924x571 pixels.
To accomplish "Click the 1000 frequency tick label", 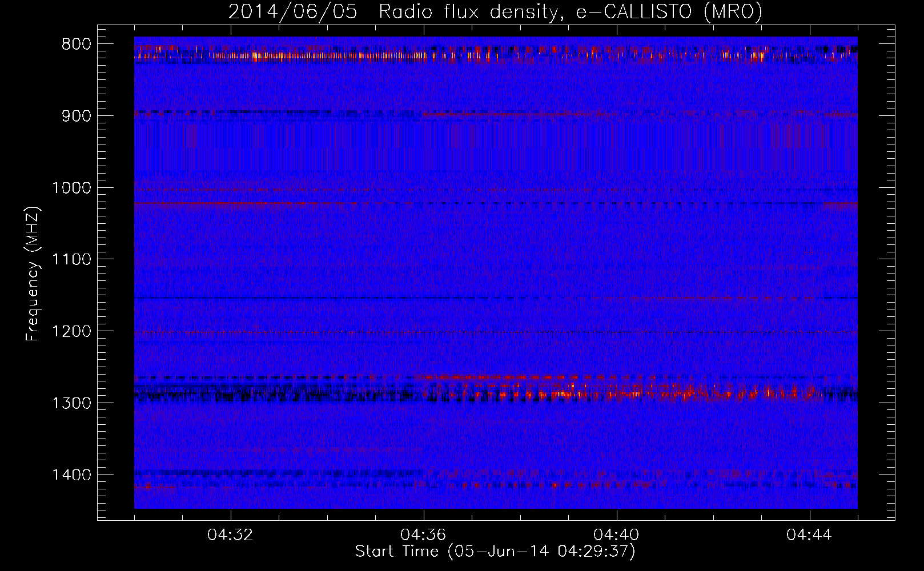I will click(71, 188).
